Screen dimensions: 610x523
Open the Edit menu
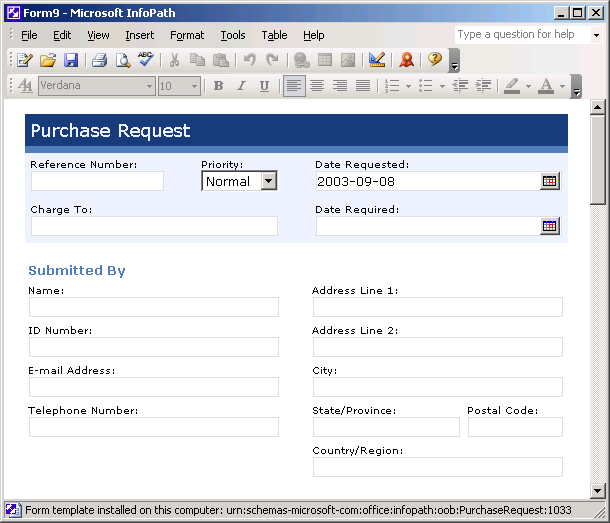[x=62, y=35]
